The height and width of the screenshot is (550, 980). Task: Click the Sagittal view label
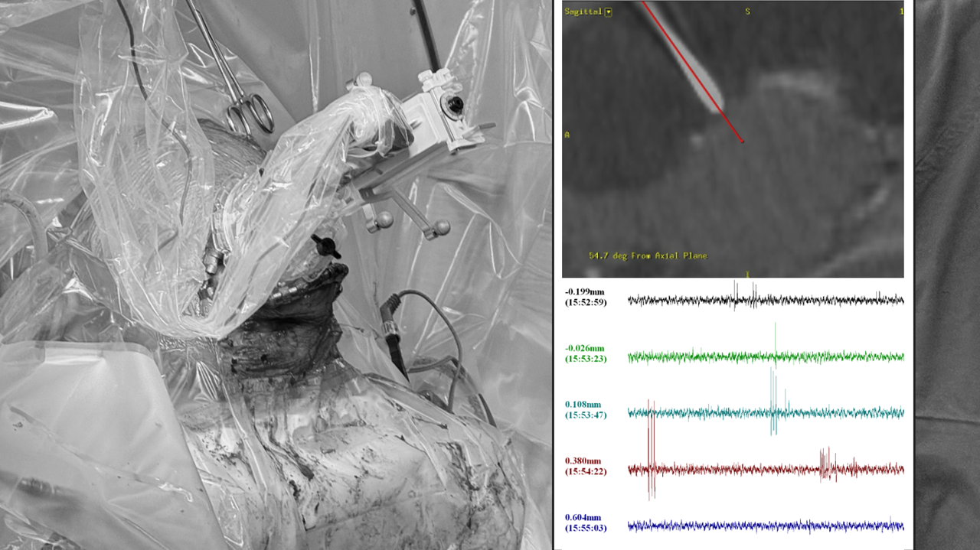(x=583, y=11)
